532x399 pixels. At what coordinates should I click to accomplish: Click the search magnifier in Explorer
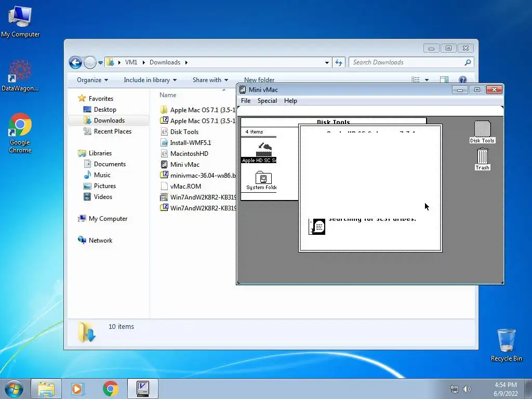(x=468, y=62)
